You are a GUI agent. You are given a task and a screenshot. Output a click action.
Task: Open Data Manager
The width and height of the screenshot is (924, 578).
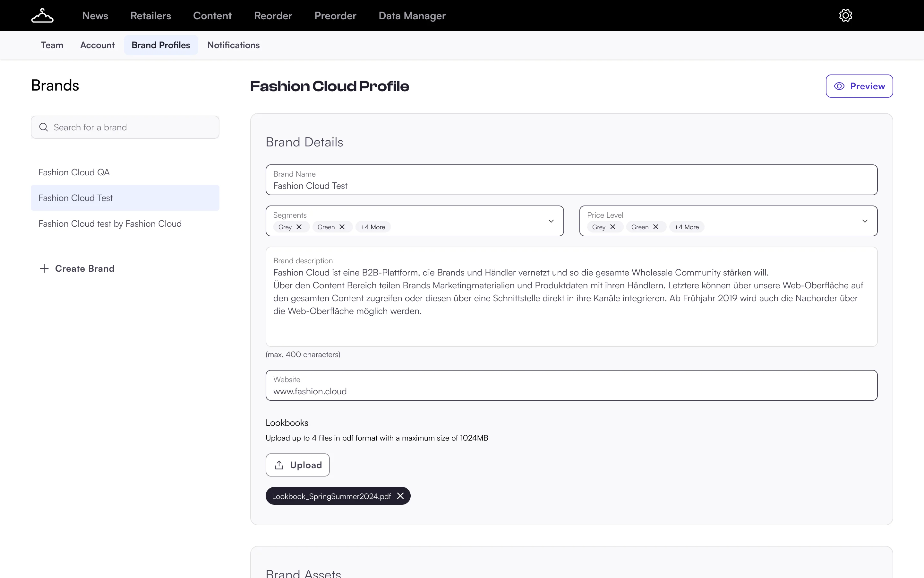pyautogui.click(x=412, y=16)
